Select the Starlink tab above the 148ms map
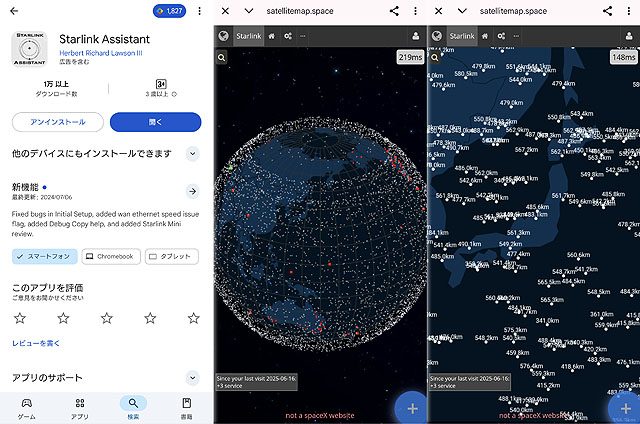The height and width of the screenshot is (424, 640). click(x=462, y=36)
